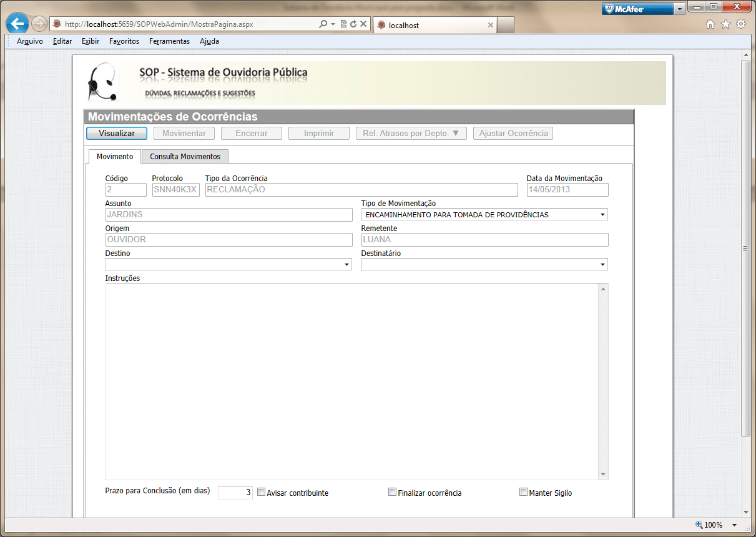Click the Visualizar button
Screen dimensions: 756x537
(117, 134)
